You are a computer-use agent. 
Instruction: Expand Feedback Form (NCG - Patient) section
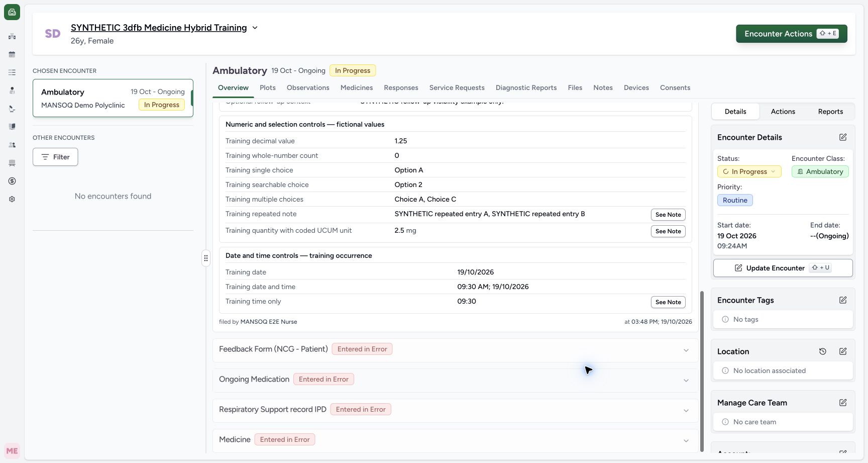pos(455,350)
